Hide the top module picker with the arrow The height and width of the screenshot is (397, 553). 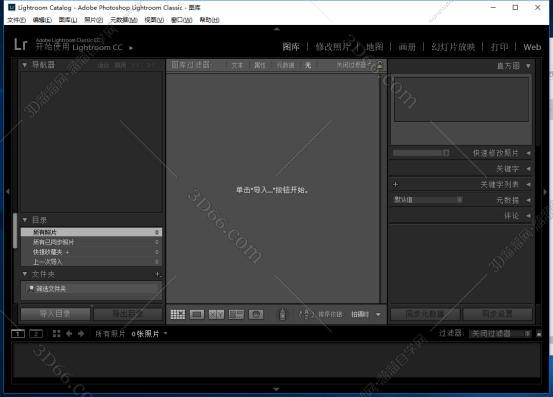tap(276, 29)
